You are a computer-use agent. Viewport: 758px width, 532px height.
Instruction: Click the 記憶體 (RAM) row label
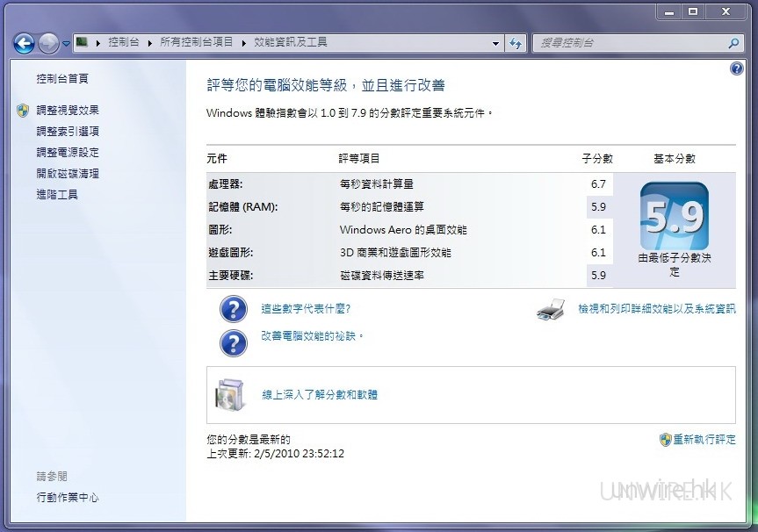coord(243,207)
